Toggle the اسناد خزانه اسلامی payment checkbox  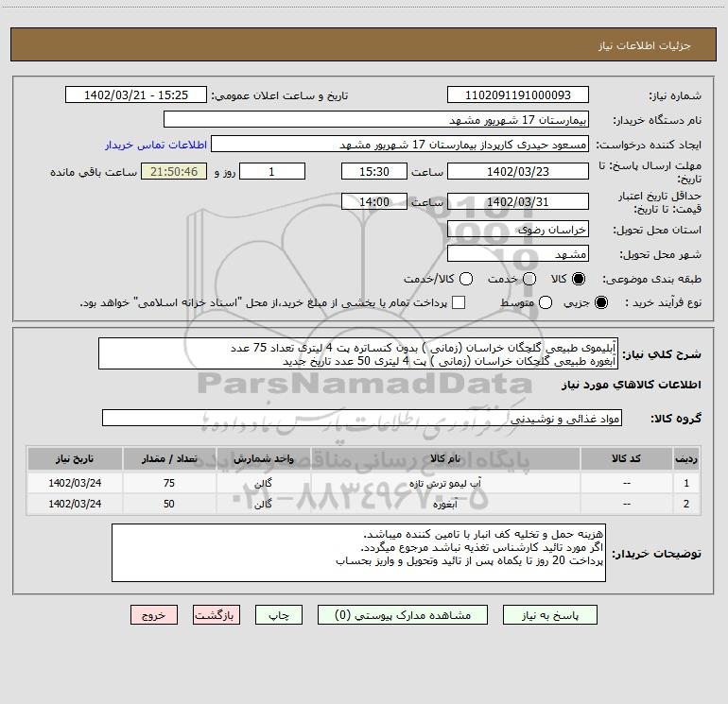click(459, 302)
